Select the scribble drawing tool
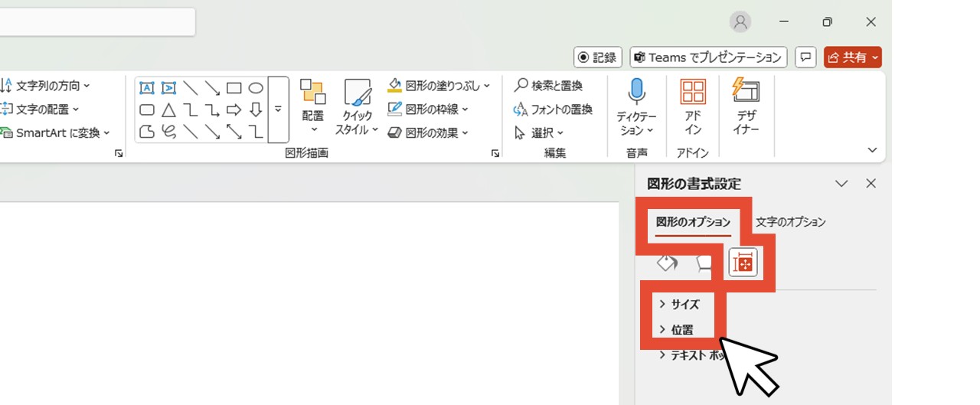 pyautogui.click(x=168, y=132)
